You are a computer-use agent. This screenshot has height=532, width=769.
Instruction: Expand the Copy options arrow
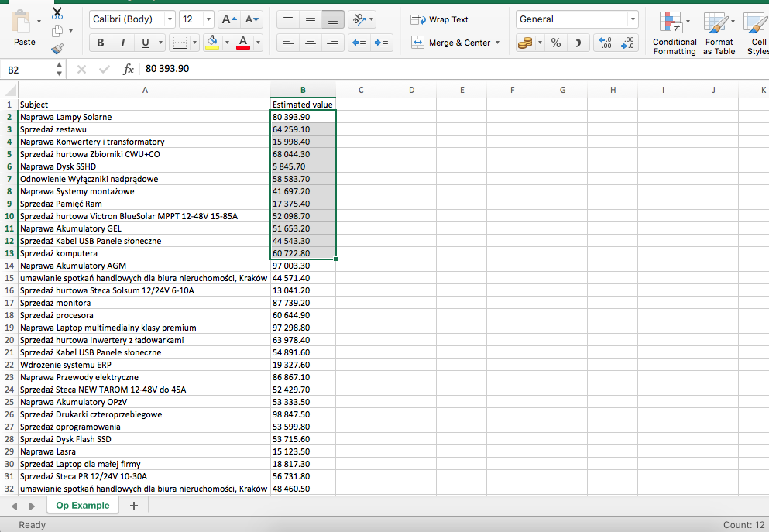coord(71,31)
